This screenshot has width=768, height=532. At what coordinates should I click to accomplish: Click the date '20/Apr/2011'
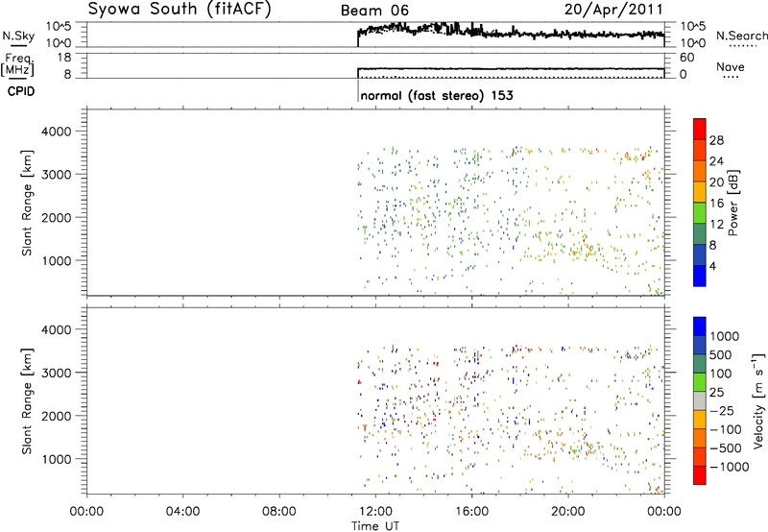click(613, 10)
